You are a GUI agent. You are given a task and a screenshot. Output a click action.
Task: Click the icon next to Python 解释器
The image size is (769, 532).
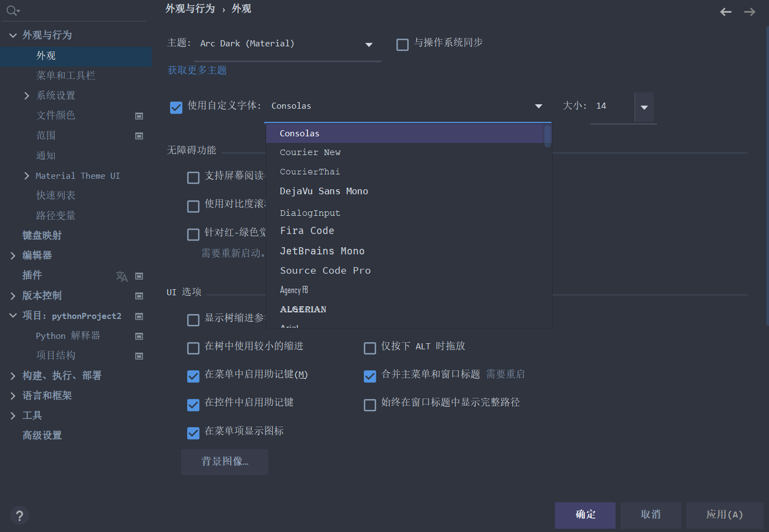coord(139,336)
